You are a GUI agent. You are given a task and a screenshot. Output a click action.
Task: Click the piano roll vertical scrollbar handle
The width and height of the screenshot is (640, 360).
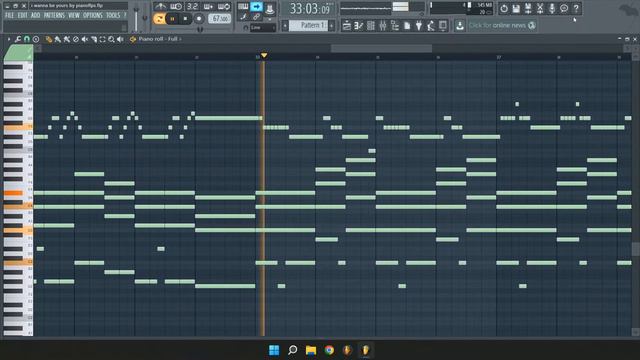point(636,249)
